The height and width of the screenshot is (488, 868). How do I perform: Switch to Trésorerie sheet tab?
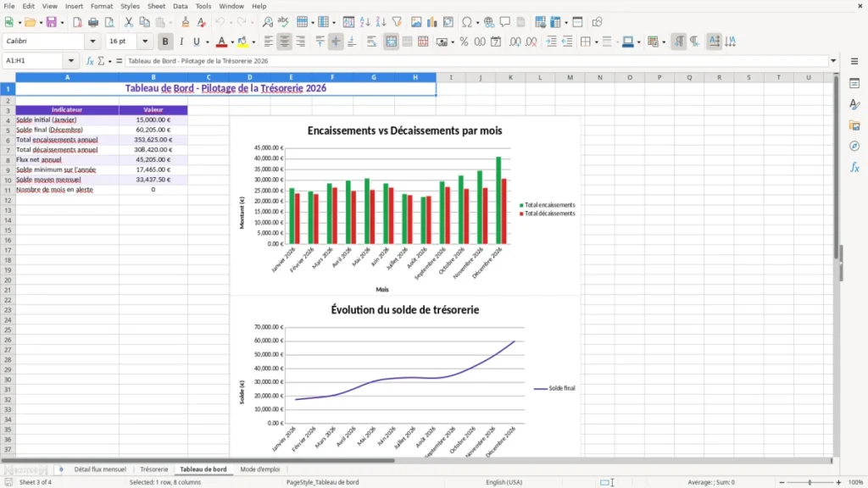(x=154, y=469)
